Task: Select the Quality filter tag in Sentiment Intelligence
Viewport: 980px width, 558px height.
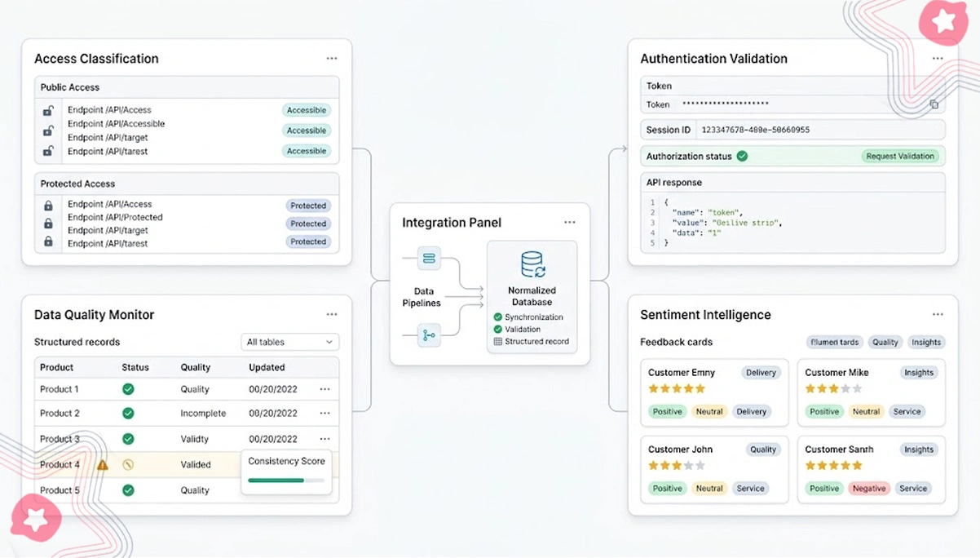Action: click(885, 343)
